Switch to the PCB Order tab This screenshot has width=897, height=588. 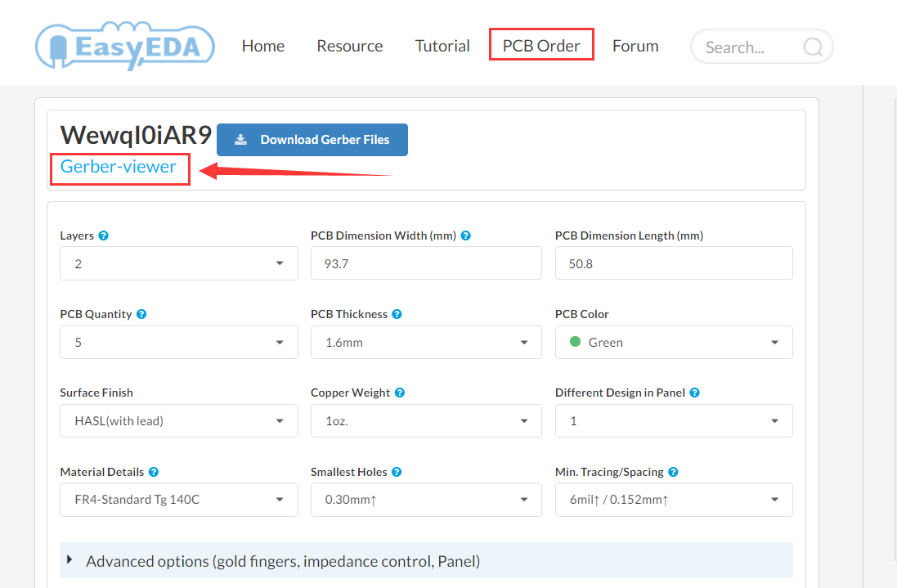pos(540,45)
